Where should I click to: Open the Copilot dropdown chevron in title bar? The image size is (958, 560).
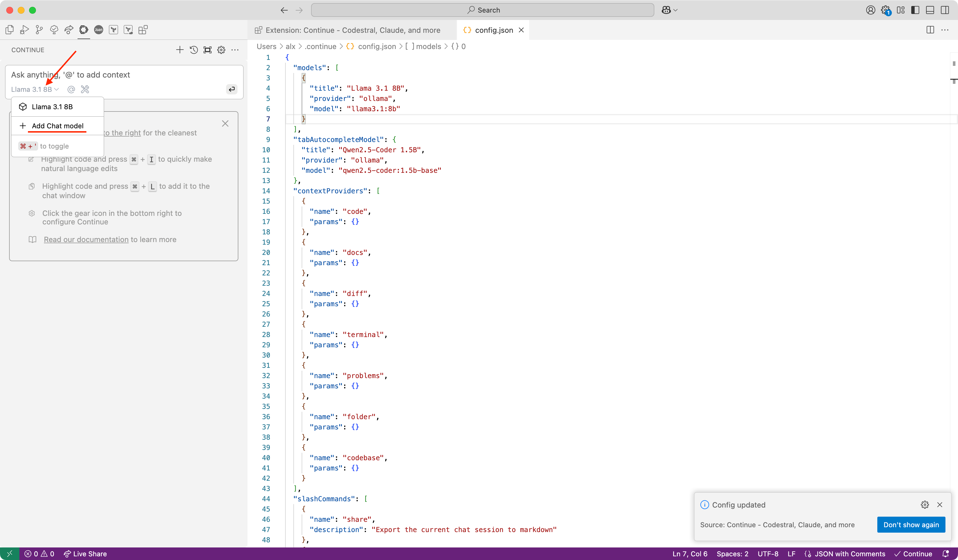coord(675,10)
